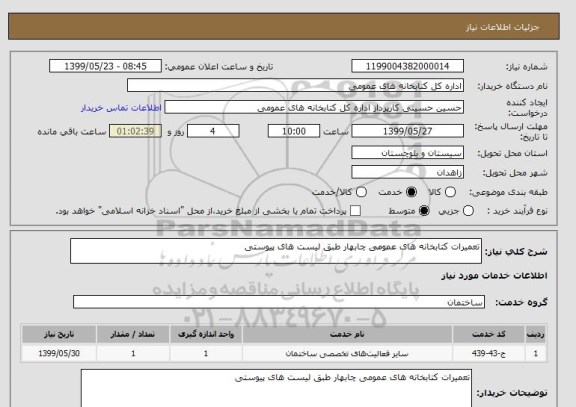Click the نام خدمت column header

point(347,334)
